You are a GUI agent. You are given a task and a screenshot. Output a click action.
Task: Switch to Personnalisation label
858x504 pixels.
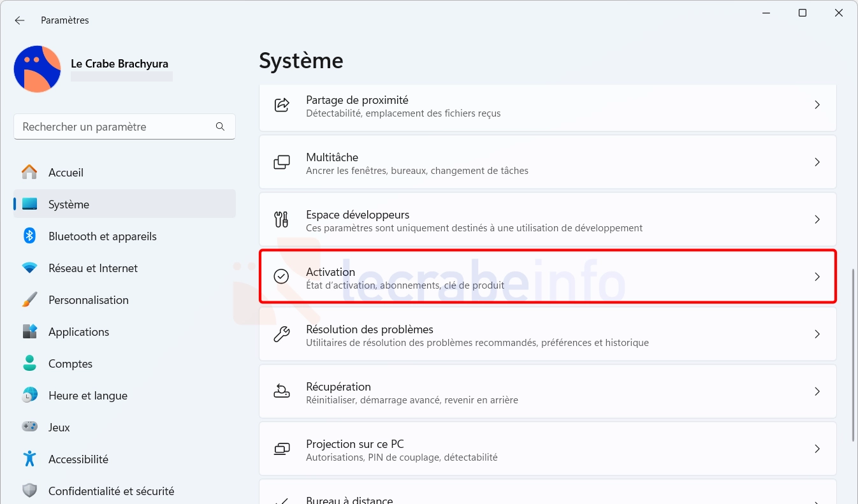(89, 300)
